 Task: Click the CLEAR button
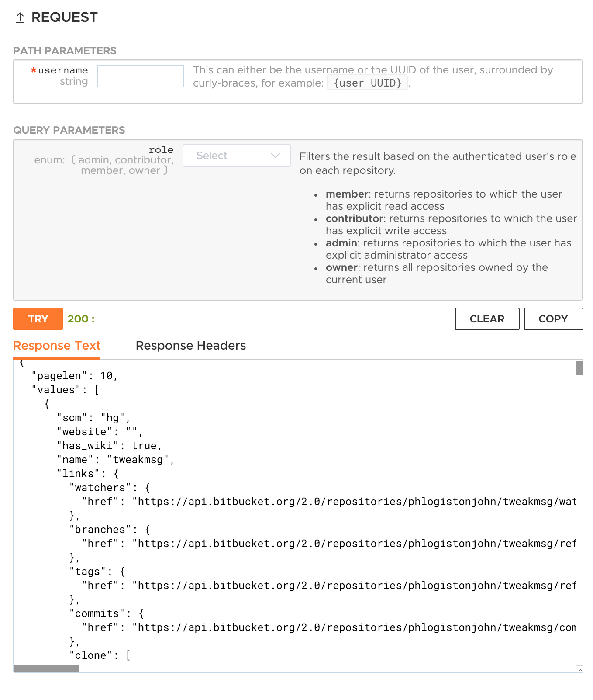coord(487,319)
